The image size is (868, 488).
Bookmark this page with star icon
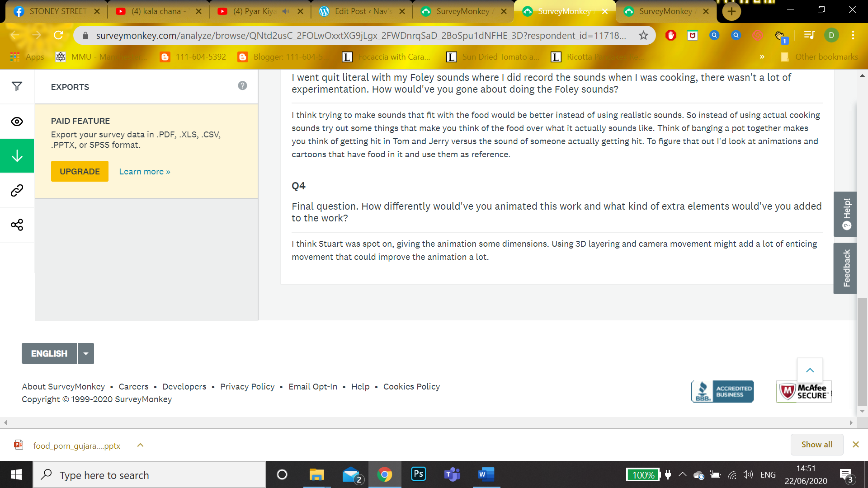[x=643, y=35]
